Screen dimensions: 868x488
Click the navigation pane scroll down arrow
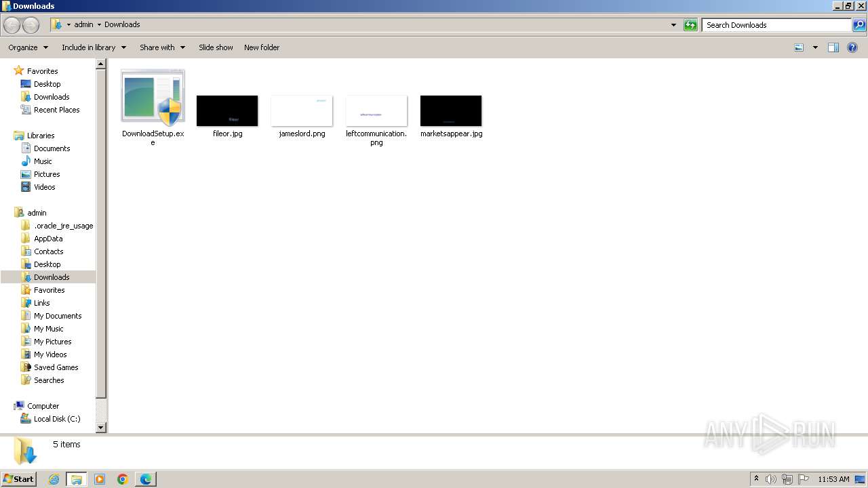101,428
